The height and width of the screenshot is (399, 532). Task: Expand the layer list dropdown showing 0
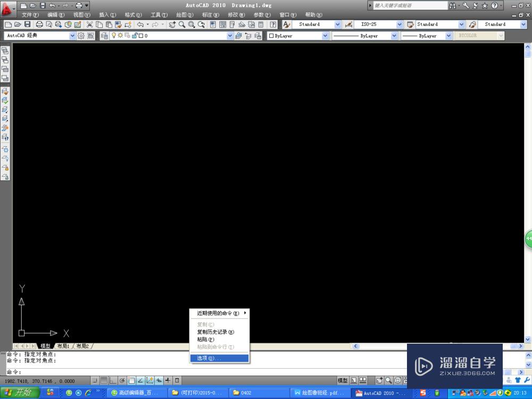click(x=230, y=36)
